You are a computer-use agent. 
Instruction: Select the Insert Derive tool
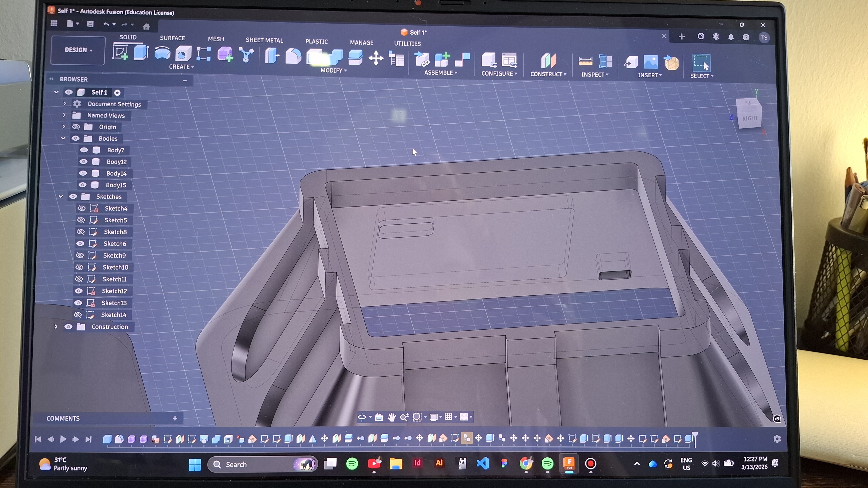coord(631,62)
